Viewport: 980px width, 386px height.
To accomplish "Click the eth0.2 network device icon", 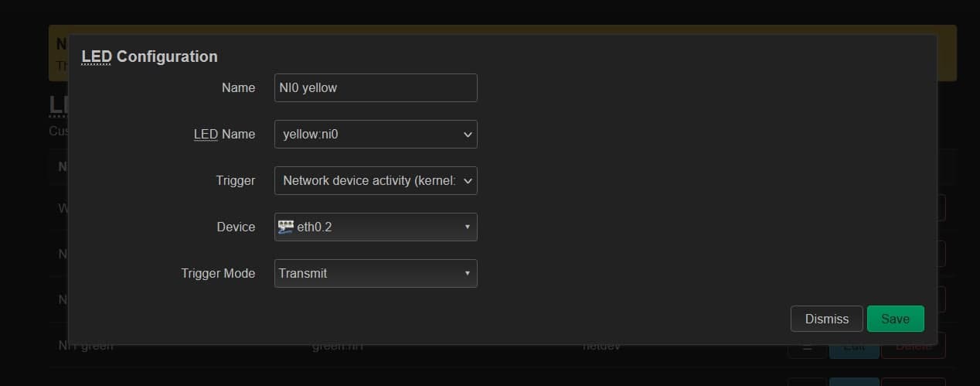I will point(286,227).
